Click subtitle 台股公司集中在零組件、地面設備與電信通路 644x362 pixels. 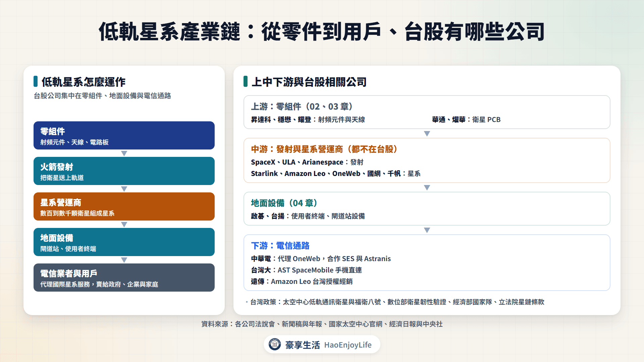(x=102, y=96)
